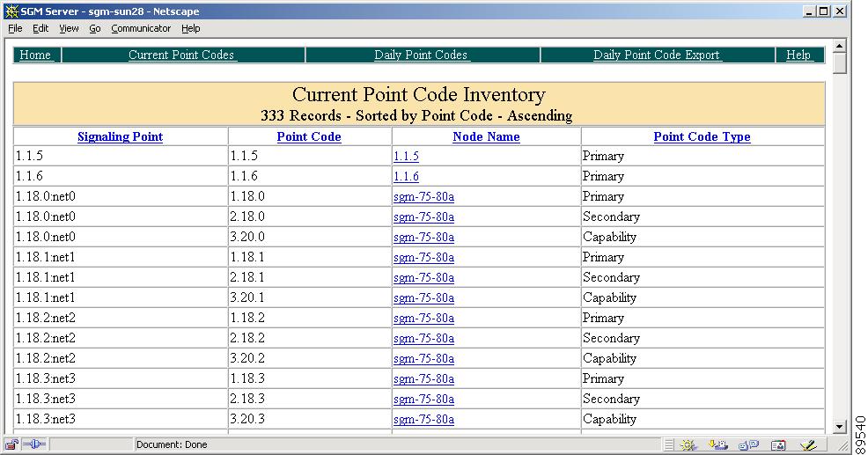Image resolution: width=868 pixels, height=455 pixels.
Task: Open the Go menu
Action: click(94, 28)
